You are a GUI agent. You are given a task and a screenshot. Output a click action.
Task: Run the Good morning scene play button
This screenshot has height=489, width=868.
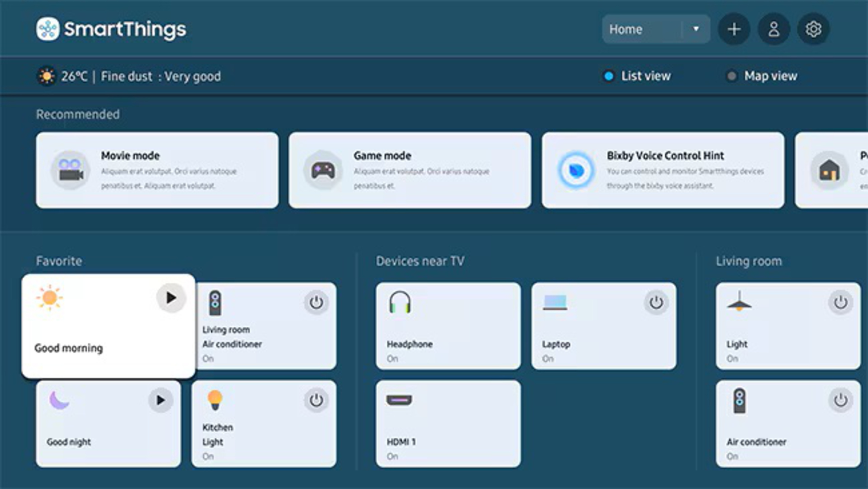(171, 298)
